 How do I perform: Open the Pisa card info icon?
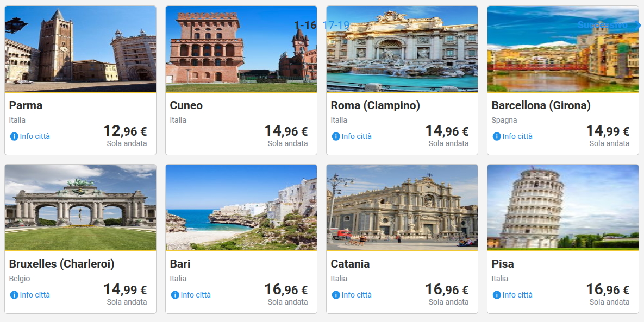coord(497,295)
